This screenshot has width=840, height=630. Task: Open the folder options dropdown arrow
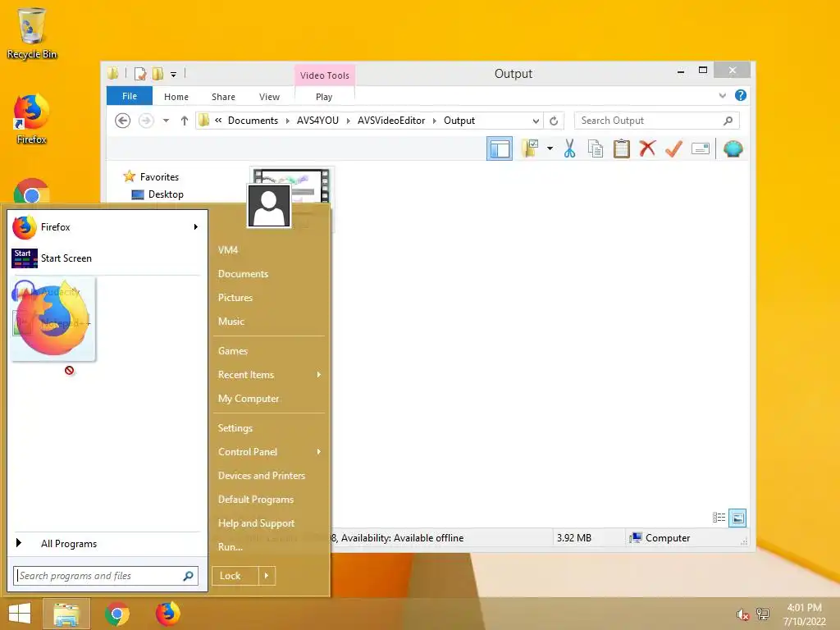pyautogui.click(x=550, y=148)
